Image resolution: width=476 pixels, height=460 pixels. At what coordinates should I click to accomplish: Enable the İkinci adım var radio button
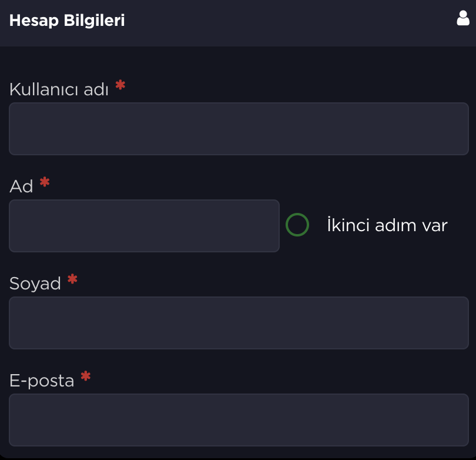tap(297, 225)
